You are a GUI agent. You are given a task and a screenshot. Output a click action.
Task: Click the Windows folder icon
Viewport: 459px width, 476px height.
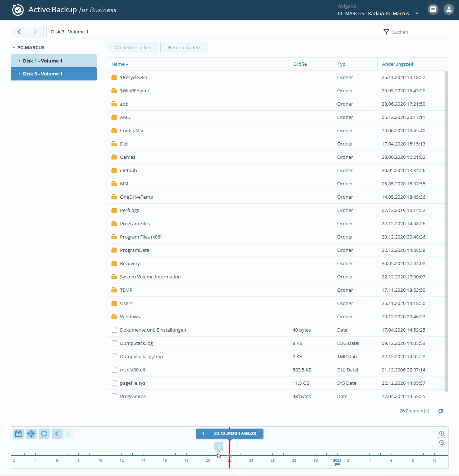[114, 316]
